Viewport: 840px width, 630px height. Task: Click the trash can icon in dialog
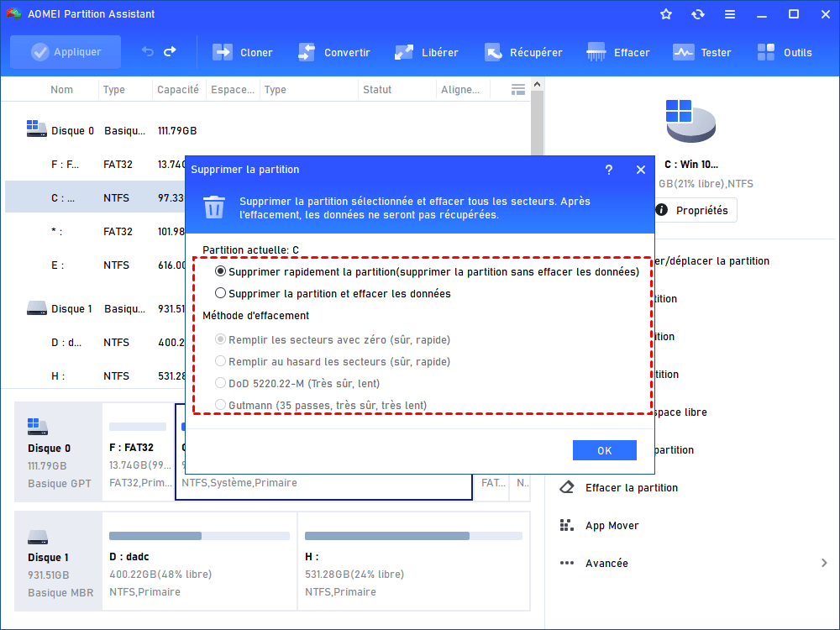(213, 207)
